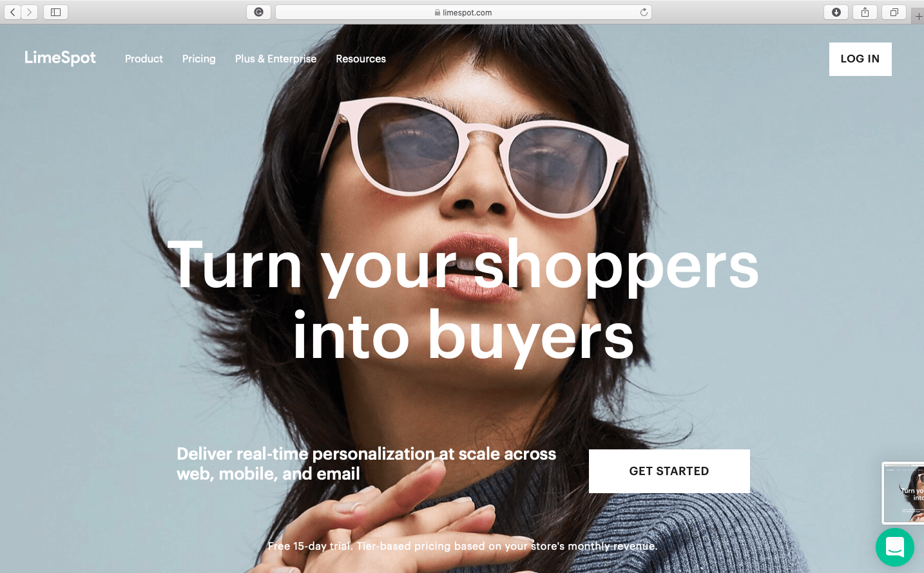Click the LOG IN button
Viewport: 924px width, 573px height.
[x=860, y=59]
